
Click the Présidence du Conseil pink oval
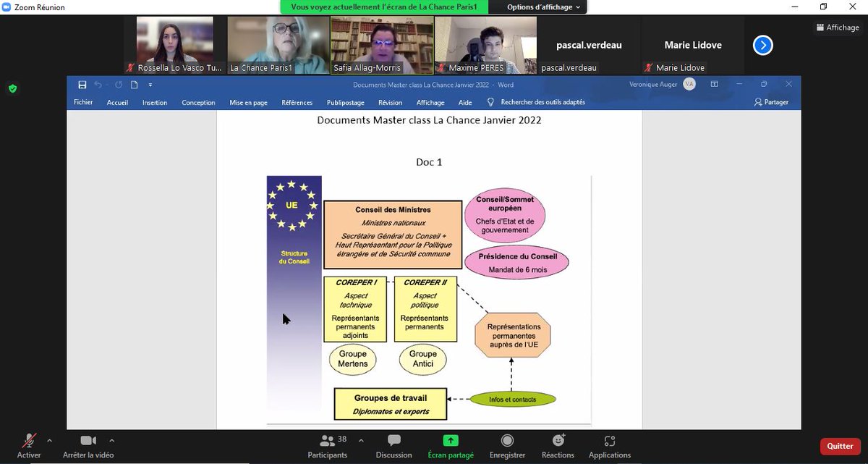pyautogui.click(x=516, y=263)
